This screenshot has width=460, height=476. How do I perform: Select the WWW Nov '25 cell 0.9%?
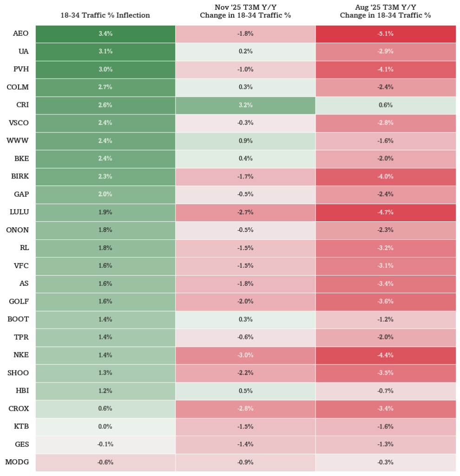click(x=245, y=140)
